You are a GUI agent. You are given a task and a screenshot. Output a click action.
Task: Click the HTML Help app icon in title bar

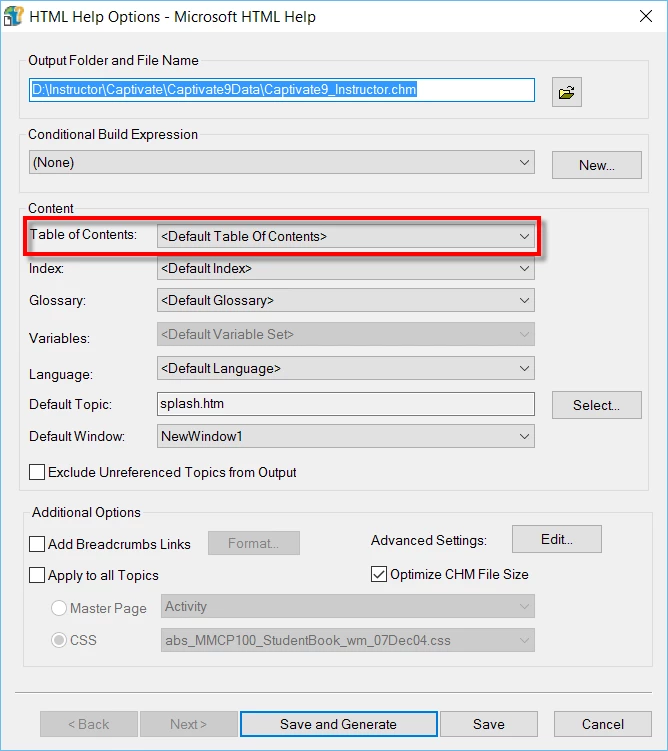[x=13, y=16]
